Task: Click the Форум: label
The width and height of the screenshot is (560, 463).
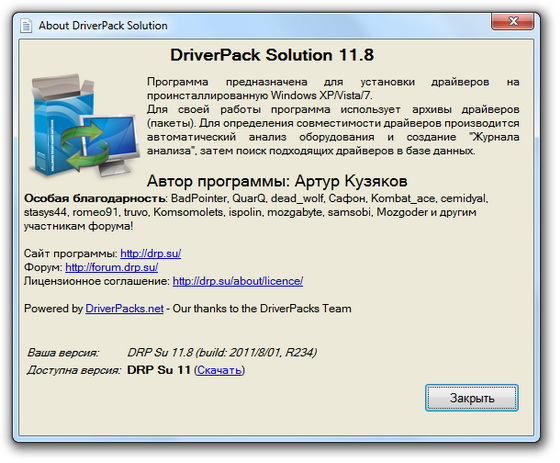Action: click(x=43, y=267)
